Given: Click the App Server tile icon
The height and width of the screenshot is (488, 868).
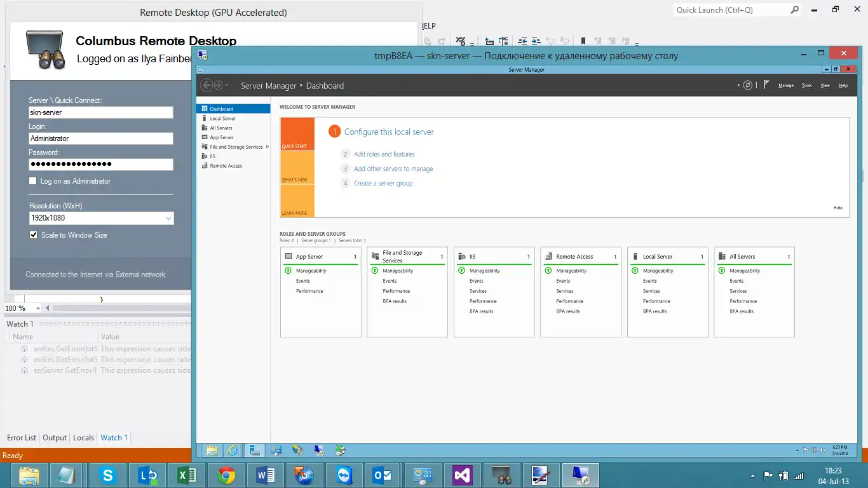Looking at the screenshot, I should (x=288, y=256).
